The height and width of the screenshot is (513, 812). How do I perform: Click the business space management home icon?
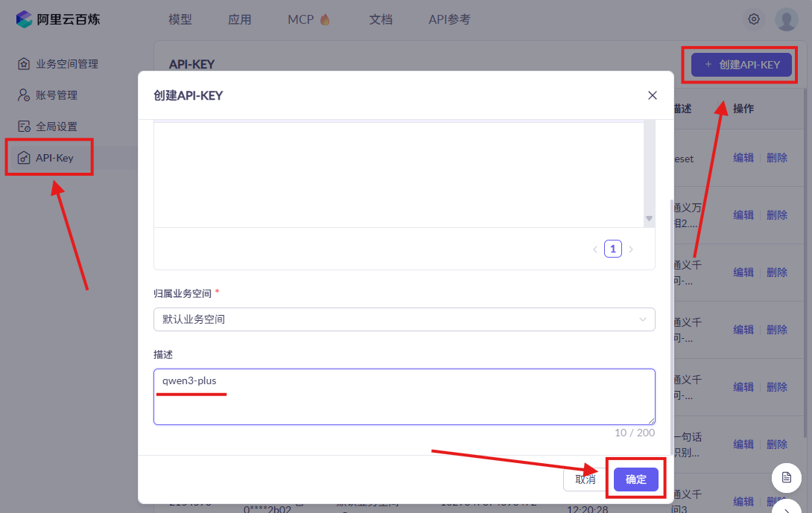24,64
